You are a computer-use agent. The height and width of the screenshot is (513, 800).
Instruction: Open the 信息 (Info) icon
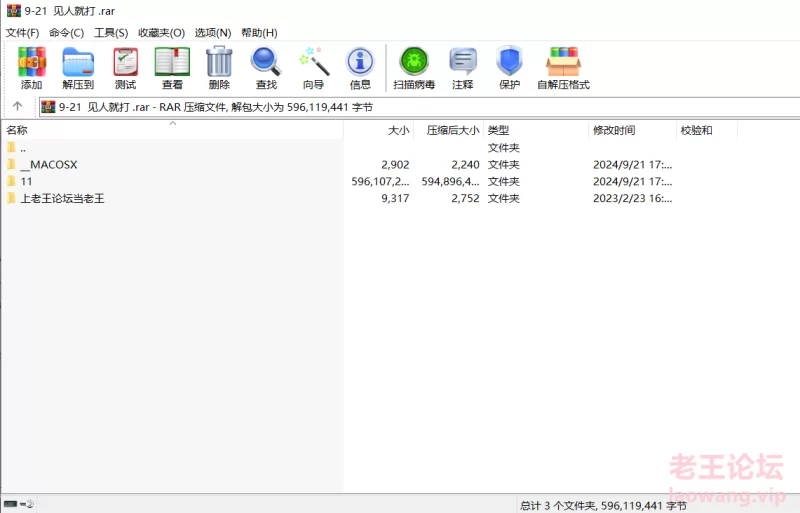point(360,62)
